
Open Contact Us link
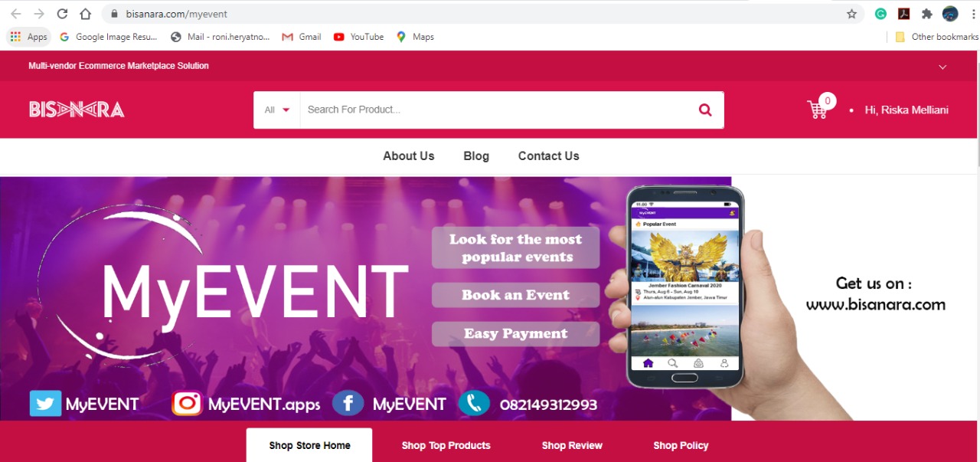[549, 156]
